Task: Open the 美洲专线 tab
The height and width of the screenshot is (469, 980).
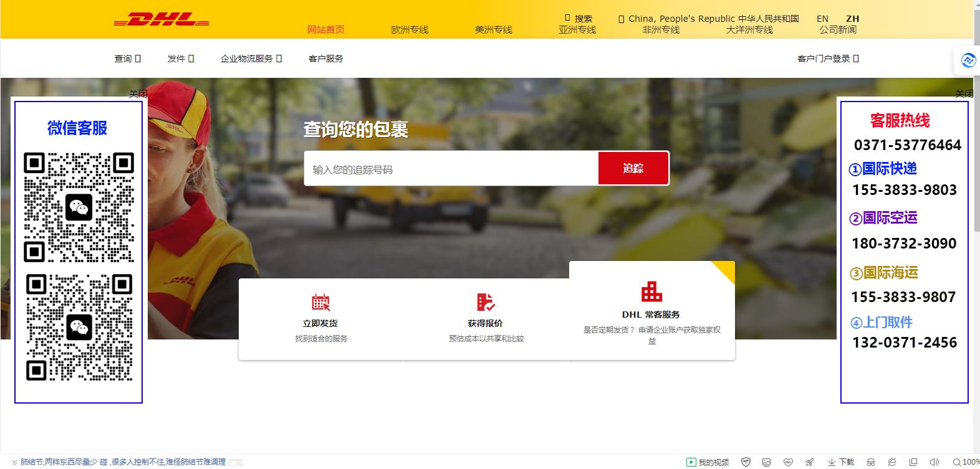Action: 493,29
